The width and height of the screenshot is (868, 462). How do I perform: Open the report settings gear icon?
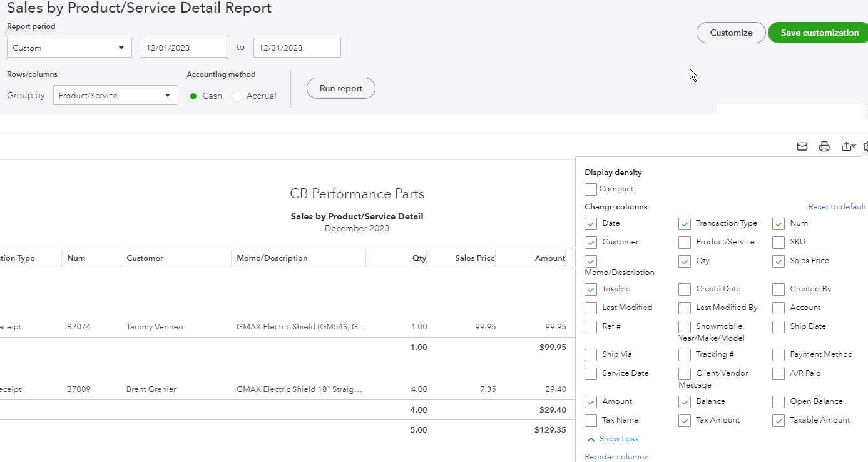coord(865,146)
